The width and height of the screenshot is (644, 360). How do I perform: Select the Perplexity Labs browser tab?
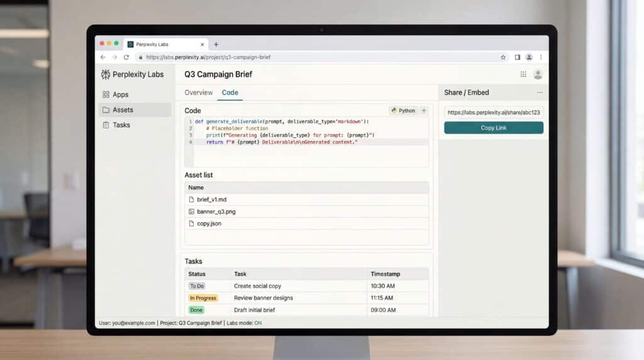[166, 45]
